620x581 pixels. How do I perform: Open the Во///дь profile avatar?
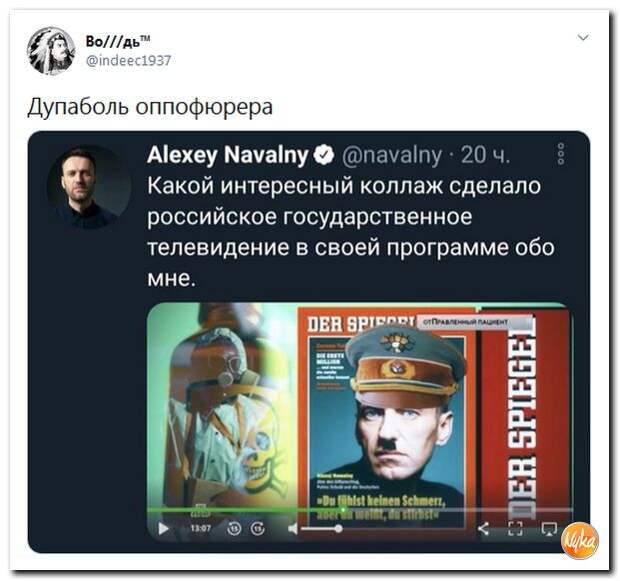coord(51,51)
